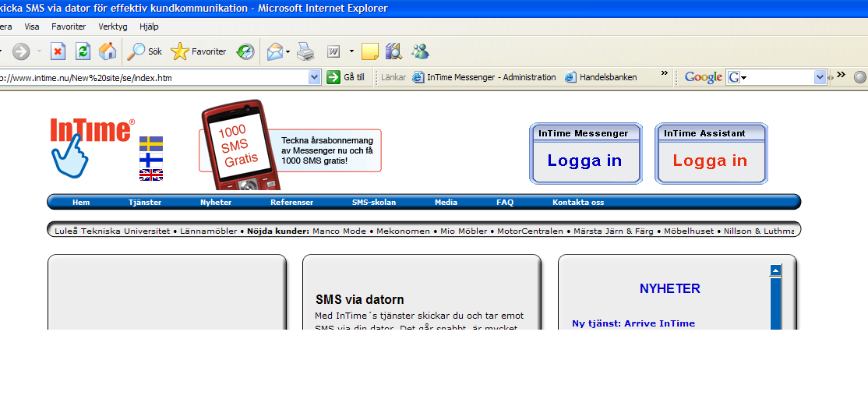Open the Verktyg menu
The height and width of the screenshot is (399, 868).
(113, 26)
